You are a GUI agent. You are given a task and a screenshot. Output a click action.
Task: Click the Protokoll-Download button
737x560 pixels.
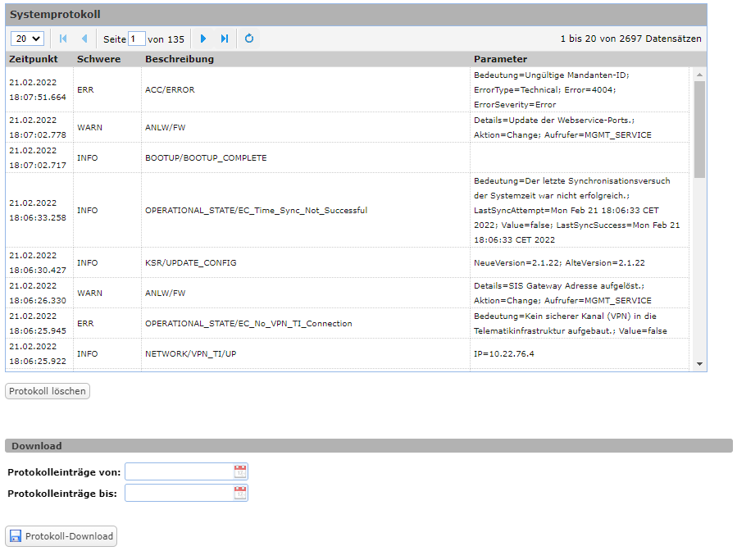(x=61, y=536)
